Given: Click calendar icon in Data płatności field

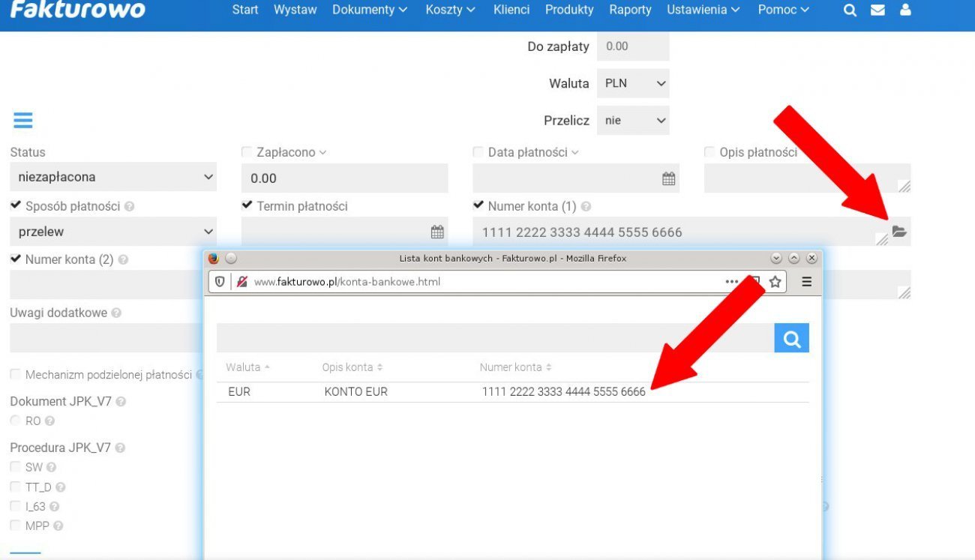Looking at the screenshot, I should 668,178.
